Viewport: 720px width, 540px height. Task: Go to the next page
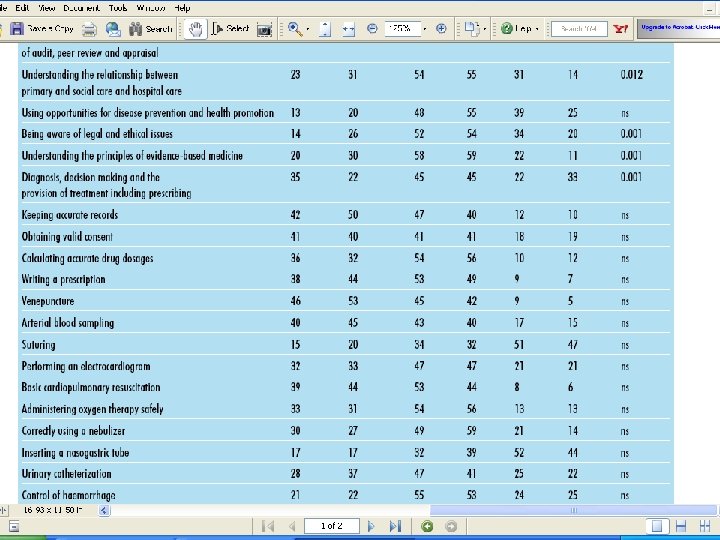(x=371, y=526)
